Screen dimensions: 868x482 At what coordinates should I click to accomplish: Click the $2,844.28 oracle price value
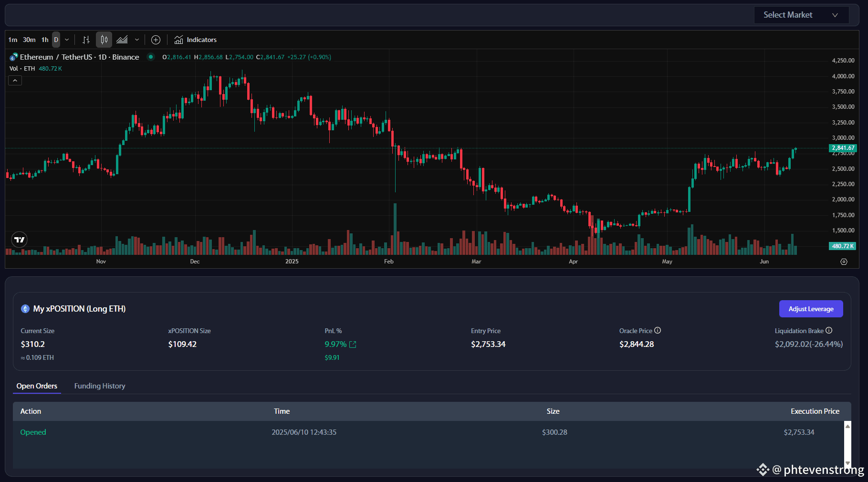637,344
